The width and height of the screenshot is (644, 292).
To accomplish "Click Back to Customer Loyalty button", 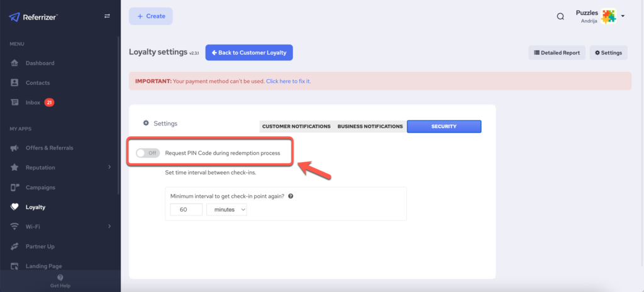I will click(x=249, y=53).
